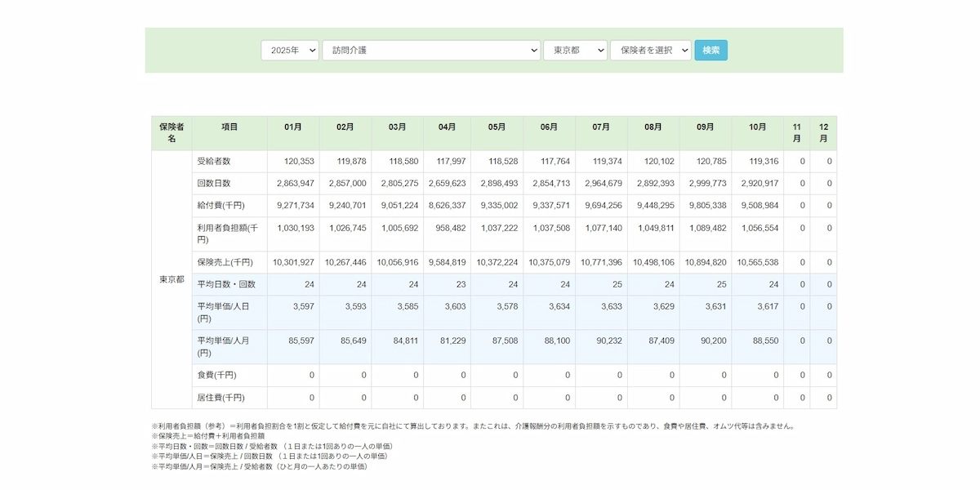The image size is (980, 490).
Task: Expand the 訪問介護 service type dropdown
Action: [430, 51]
